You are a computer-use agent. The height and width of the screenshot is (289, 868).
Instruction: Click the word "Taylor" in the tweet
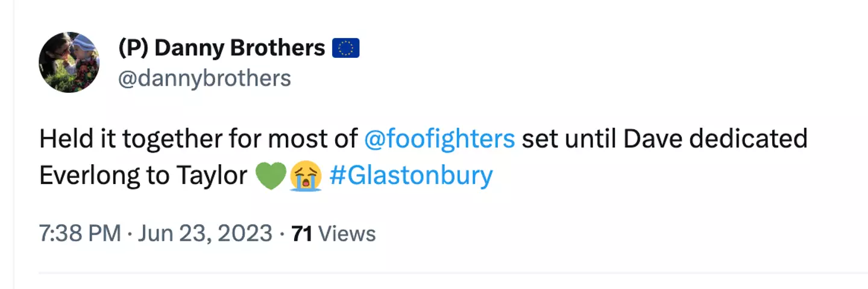[212, 176]
